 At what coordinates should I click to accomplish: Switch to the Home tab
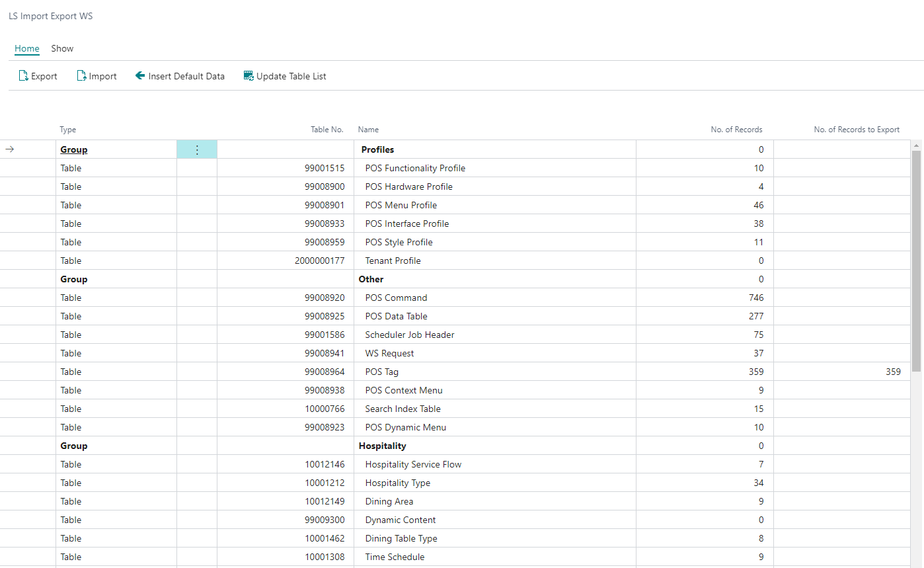pyautogui.click(x=27, y=48)
